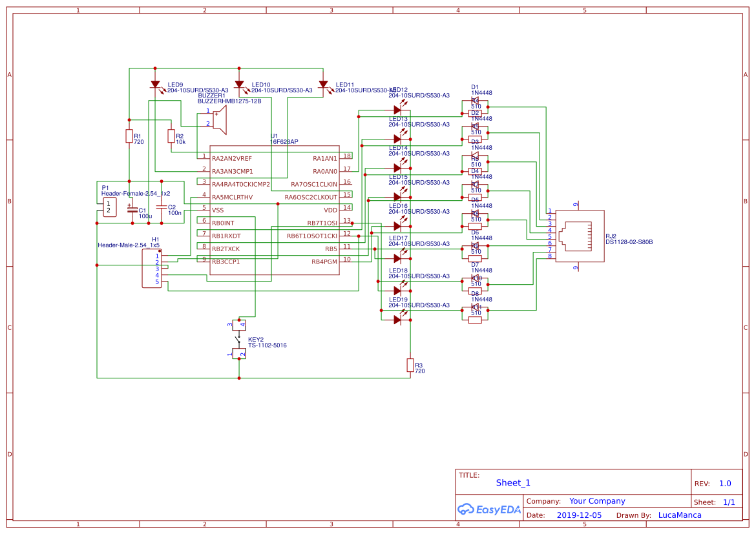Select resistor R3 symbol

[x=410, y=365]
